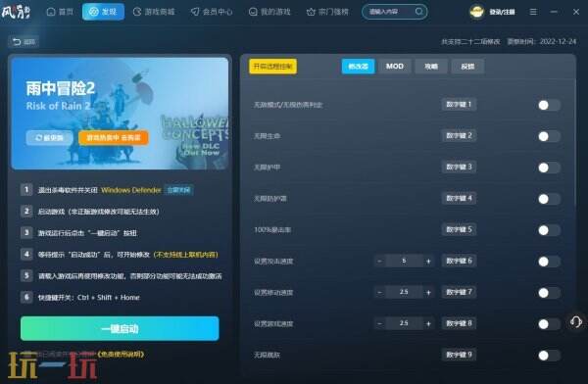Toggle 无限生命 switch on 数字键 2 row
588x384 pixels.
(549, 136)
